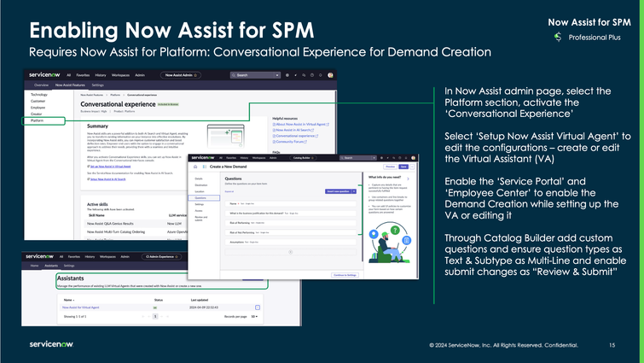Open the Insert new question dropdown arrow

coord(354,191)
